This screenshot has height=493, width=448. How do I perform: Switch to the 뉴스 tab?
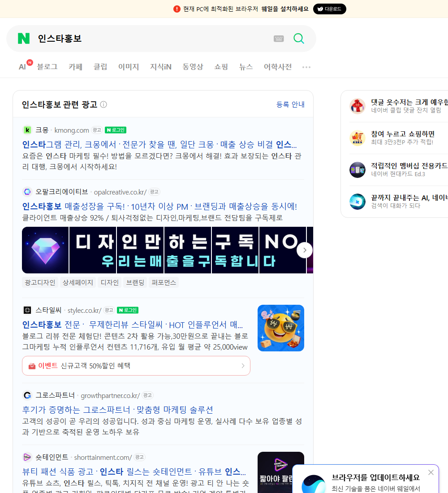coord(246,67)
